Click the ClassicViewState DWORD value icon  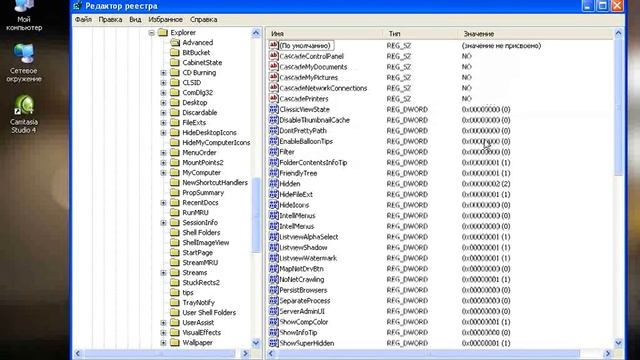[273, 109]
